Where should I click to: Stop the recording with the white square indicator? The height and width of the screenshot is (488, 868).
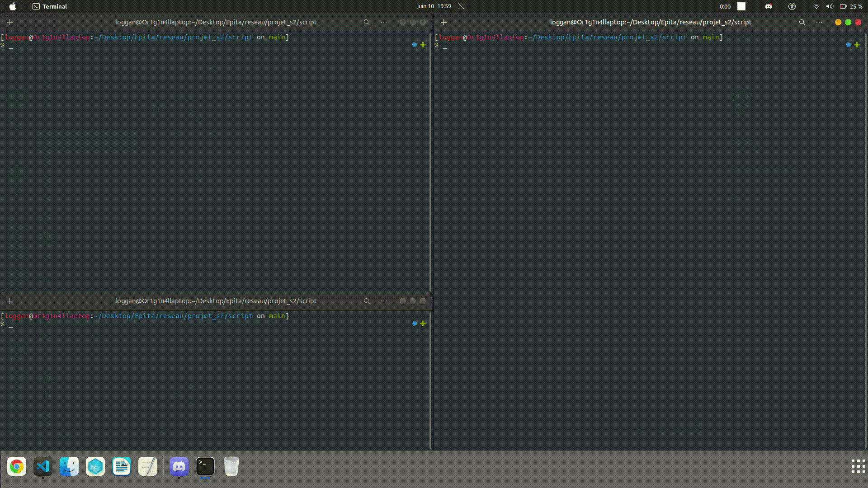pos(741,6)
